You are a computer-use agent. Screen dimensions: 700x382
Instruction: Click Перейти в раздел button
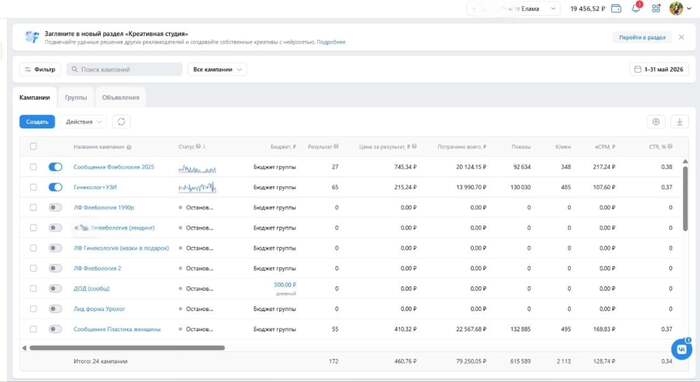tap(642, 37)
